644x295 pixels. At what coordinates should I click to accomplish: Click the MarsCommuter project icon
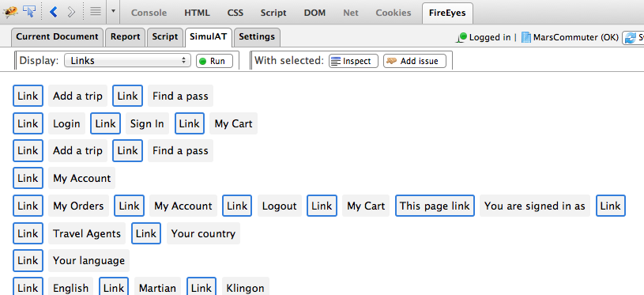pyautogui.click(x=526, y=37)
